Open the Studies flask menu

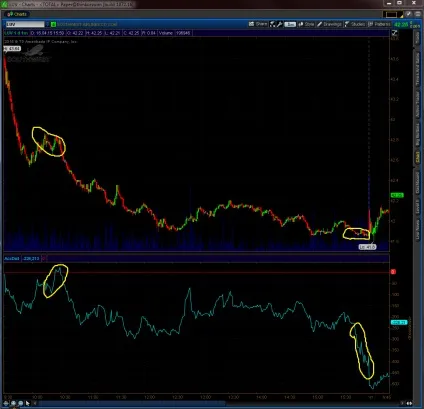coord(355,24)
